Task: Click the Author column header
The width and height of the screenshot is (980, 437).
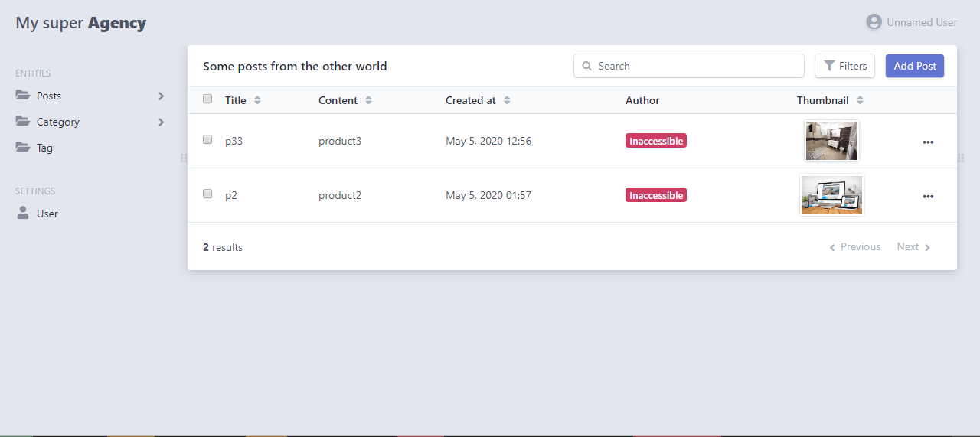Action: (x=642, y=100)
